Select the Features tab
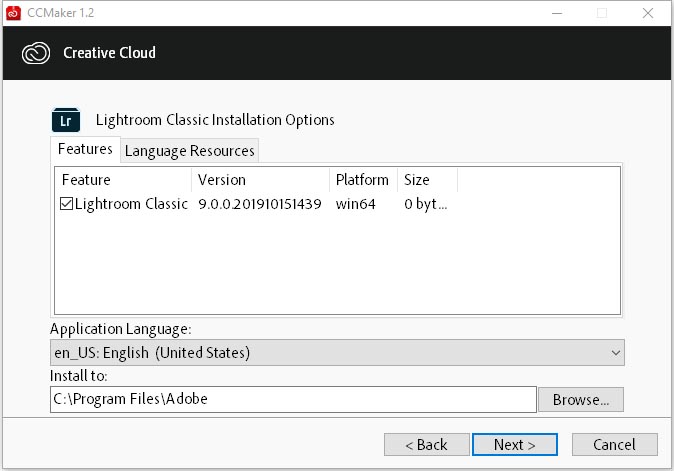674x471 pixels. (85, 149)
